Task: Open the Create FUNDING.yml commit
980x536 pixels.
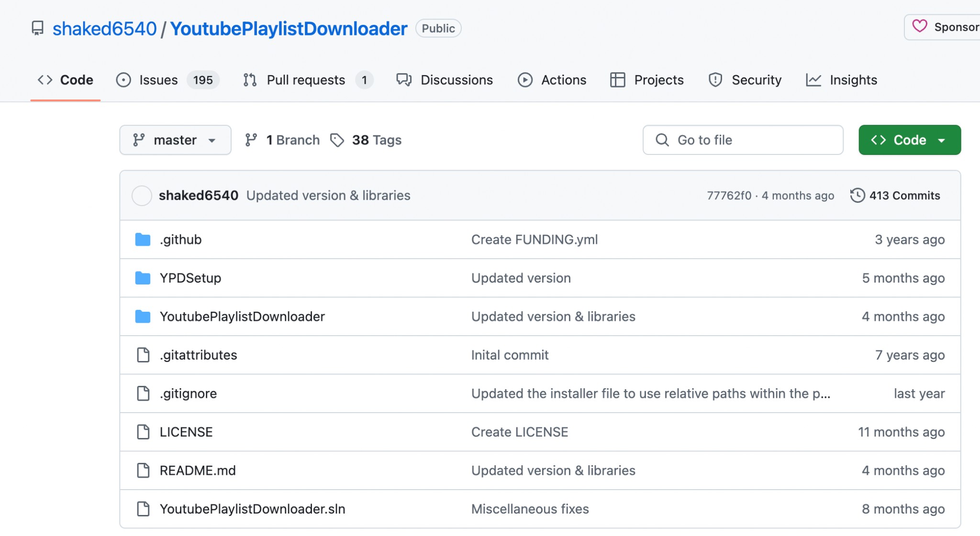Action: [535, 240]
